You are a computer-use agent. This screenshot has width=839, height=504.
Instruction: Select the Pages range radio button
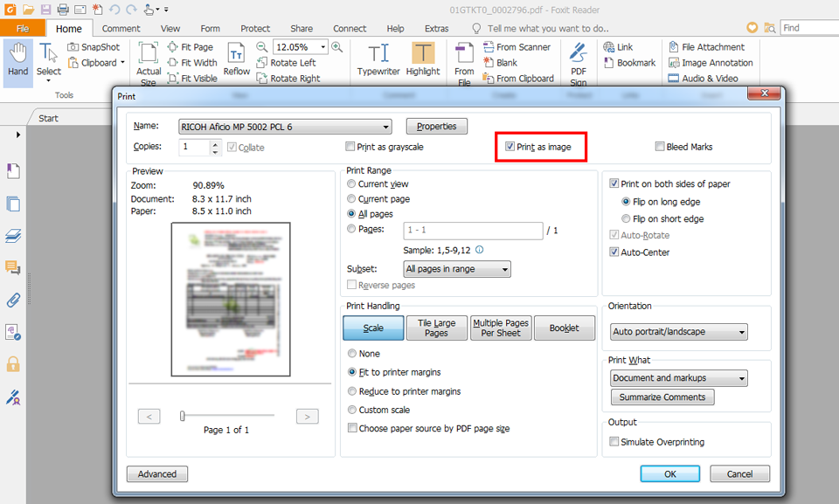tap(351, 229)
